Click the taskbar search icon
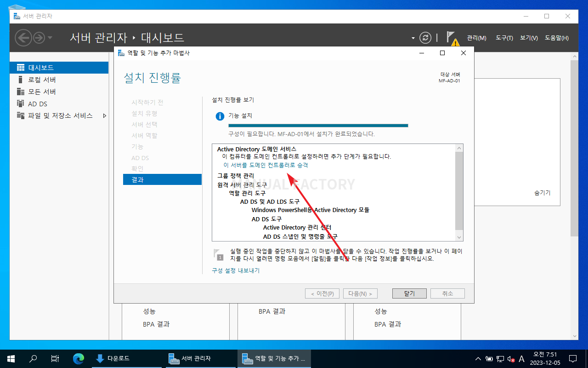 pos(33,358)
